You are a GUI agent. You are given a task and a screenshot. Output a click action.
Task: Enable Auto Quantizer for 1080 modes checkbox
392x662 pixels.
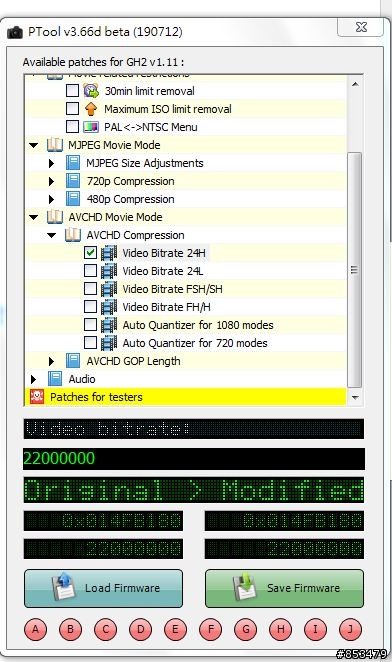pyautogui.click(x=90, y=325)
